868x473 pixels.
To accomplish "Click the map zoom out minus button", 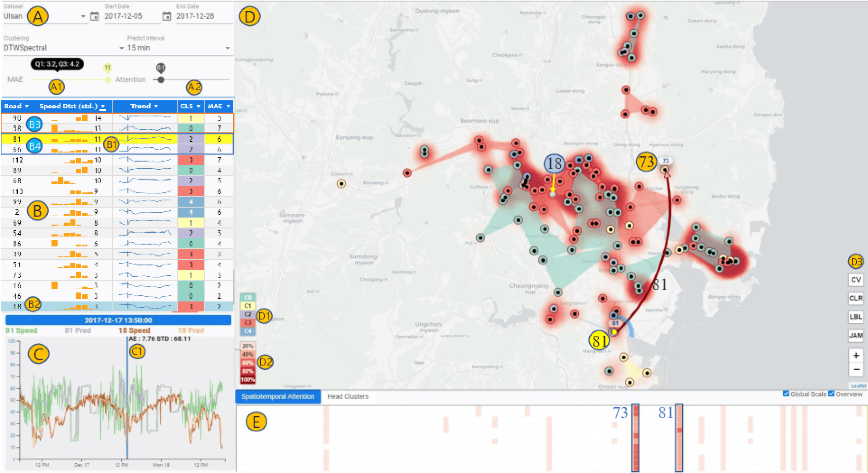I will click(x=856, y=370).
